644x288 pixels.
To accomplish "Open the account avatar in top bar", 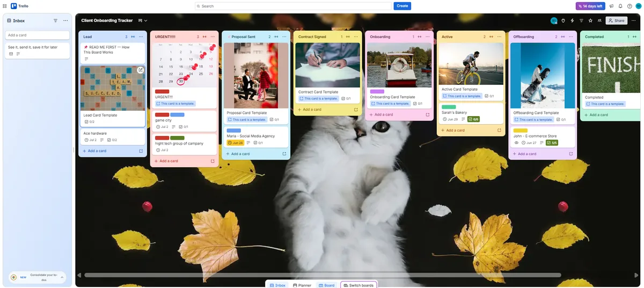I will click(638, 6).
